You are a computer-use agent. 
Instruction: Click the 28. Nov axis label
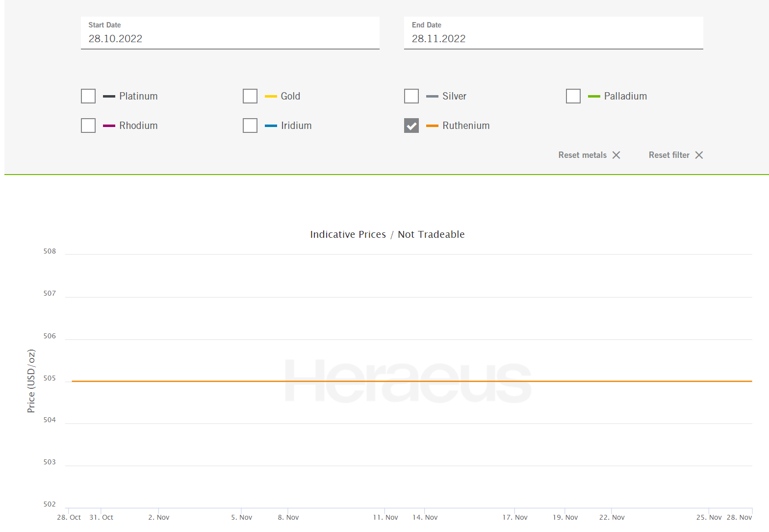[739, 517]
